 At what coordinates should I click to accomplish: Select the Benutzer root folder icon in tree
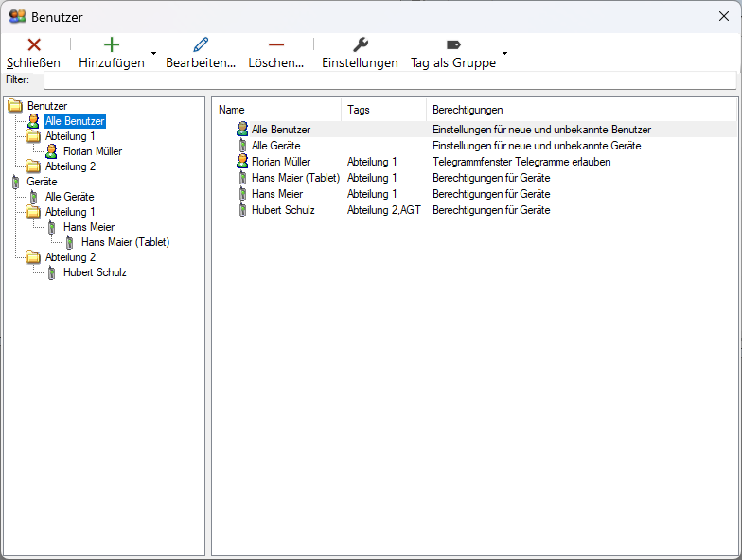point(15,106)
